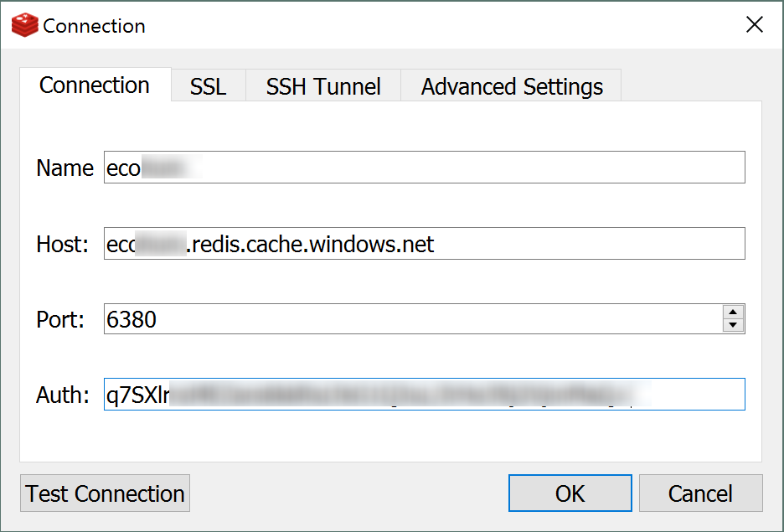The height and width of the screenshot is (532, 784).
Task: Click the Host: label text
Action: click(62, 245)
